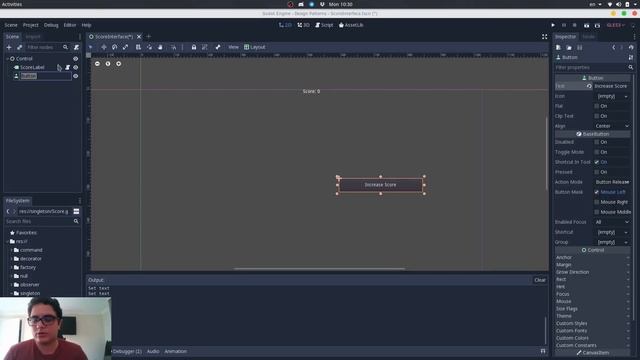Check the Mouse Right button mask
The width and height of the screenshot is (640, 360).
click(x=597, y=202)
